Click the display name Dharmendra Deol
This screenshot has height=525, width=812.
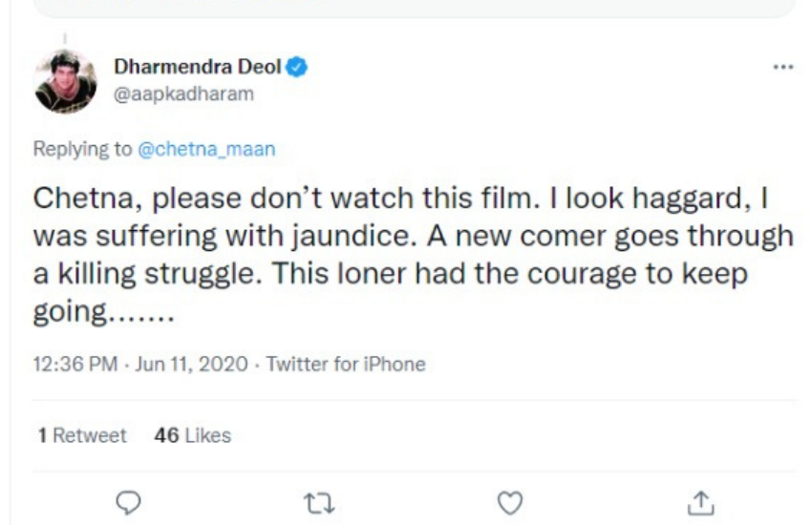tap(198, 68)
